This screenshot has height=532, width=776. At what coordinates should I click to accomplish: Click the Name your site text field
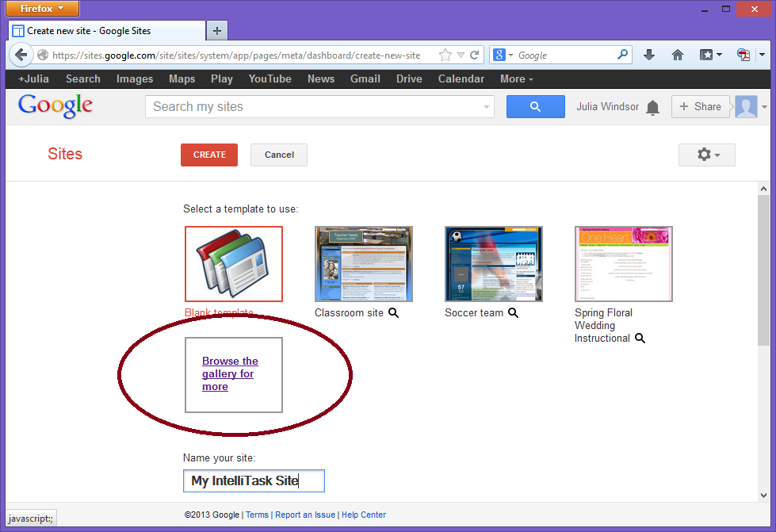pyautogui.click(x=254, y=480)
